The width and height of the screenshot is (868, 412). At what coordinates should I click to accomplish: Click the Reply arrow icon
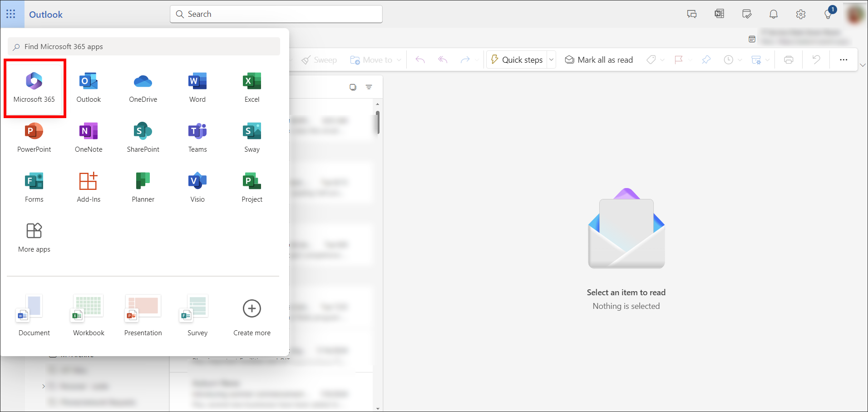click(420, 60)
